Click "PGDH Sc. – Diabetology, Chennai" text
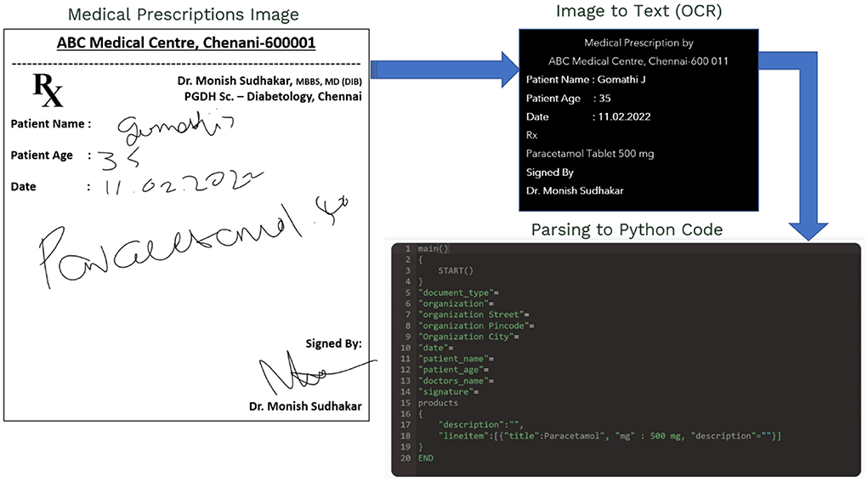 273,97
